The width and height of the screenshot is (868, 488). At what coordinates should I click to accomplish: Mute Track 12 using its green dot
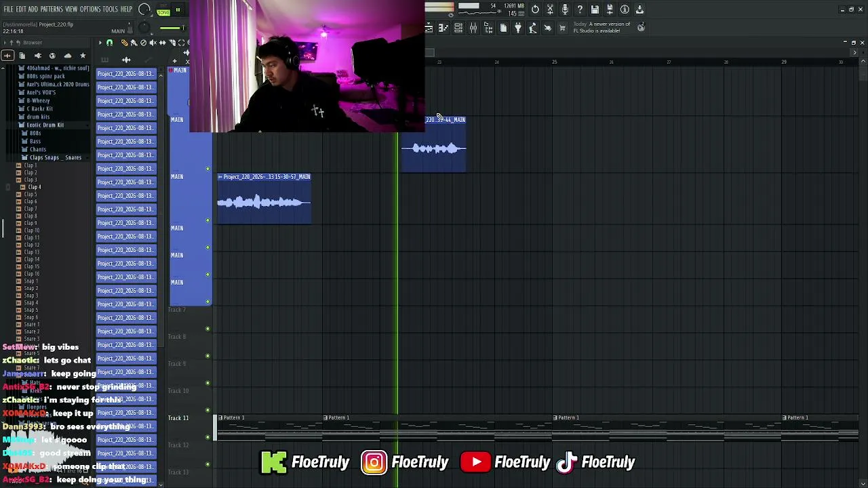tap(208, 464)
